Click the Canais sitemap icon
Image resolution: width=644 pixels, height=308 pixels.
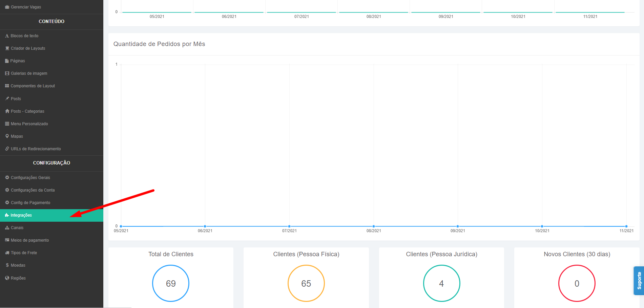(x=7, y=228)
